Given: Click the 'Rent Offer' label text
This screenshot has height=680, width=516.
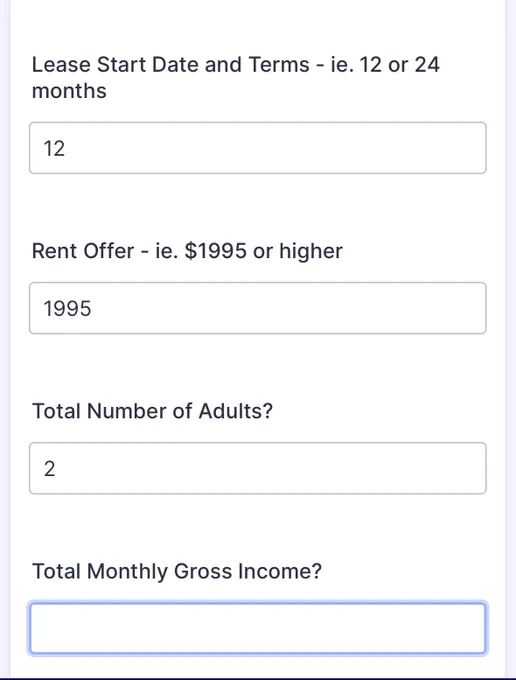Looking at the screenshot, I should [83, 251].
